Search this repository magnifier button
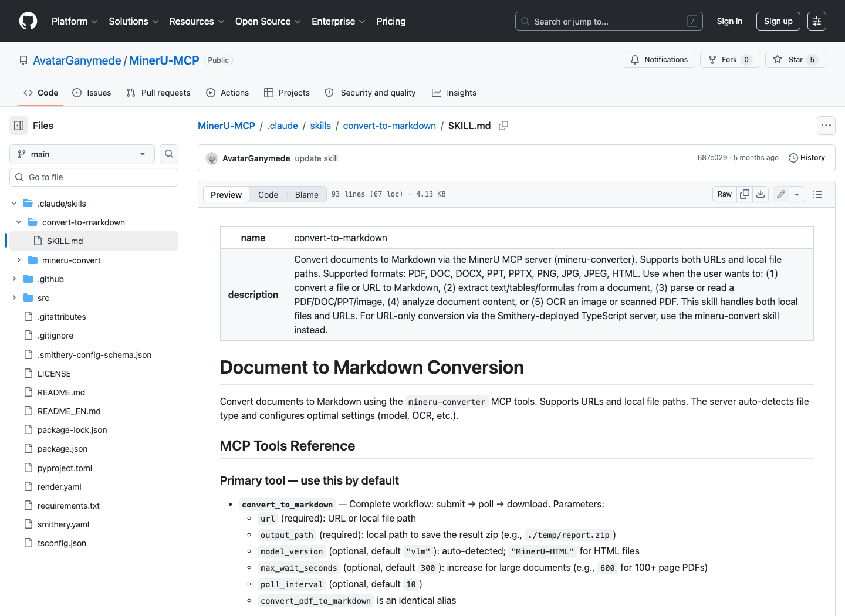The height and width of the screenshot is (616, 845). [169, 154]
